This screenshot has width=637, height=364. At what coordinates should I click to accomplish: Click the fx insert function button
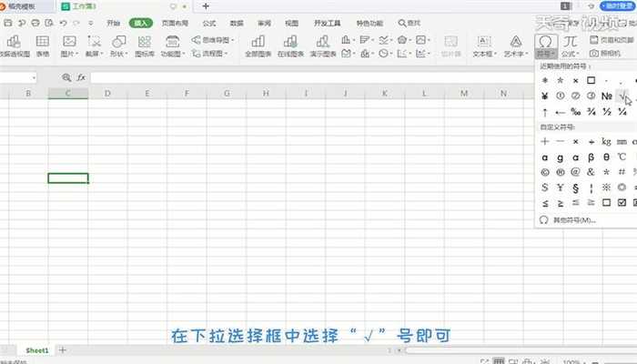click(x=81, y=77)
